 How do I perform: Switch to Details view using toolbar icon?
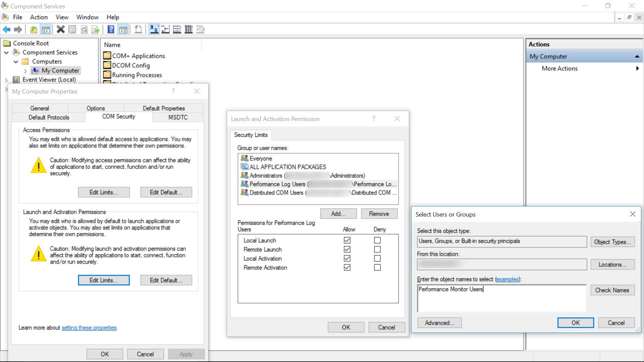point(189,29)
